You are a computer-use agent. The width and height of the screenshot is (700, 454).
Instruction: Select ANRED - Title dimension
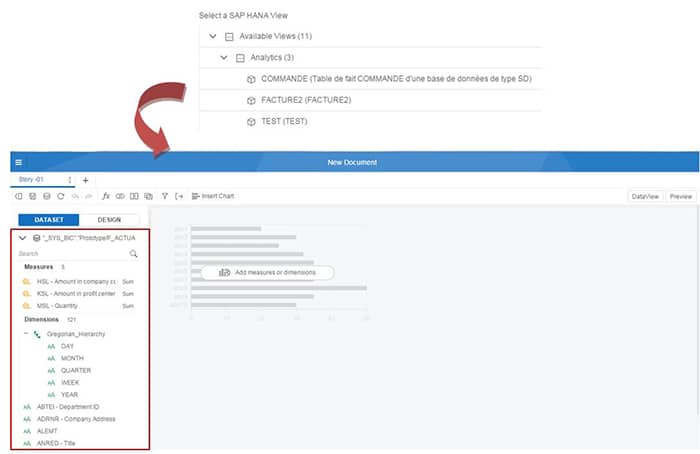[x=56, y=443]
